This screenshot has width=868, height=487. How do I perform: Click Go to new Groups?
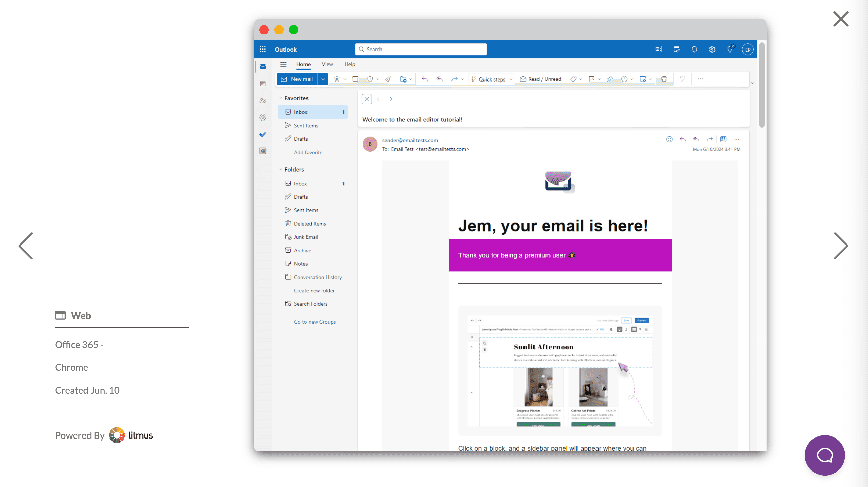coord(314,321)
